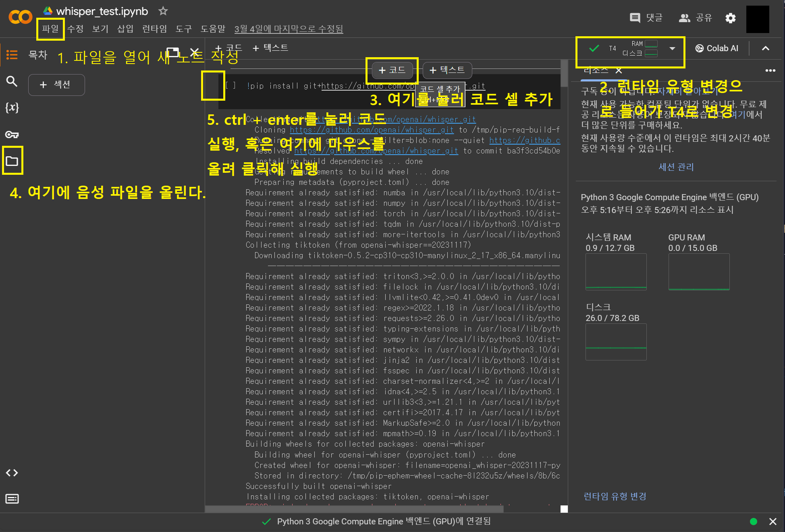Image resolution: width=785 pixels, height=532 pixels.
Task: Open the 보기 menu
Action: point(100,29)
